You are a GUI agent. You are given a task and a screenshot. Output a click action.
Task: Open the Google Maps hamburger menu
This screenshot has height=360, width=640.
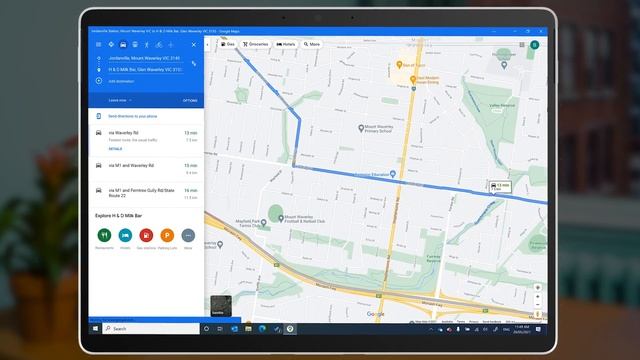pyautogui.click(x=98, y=44)
